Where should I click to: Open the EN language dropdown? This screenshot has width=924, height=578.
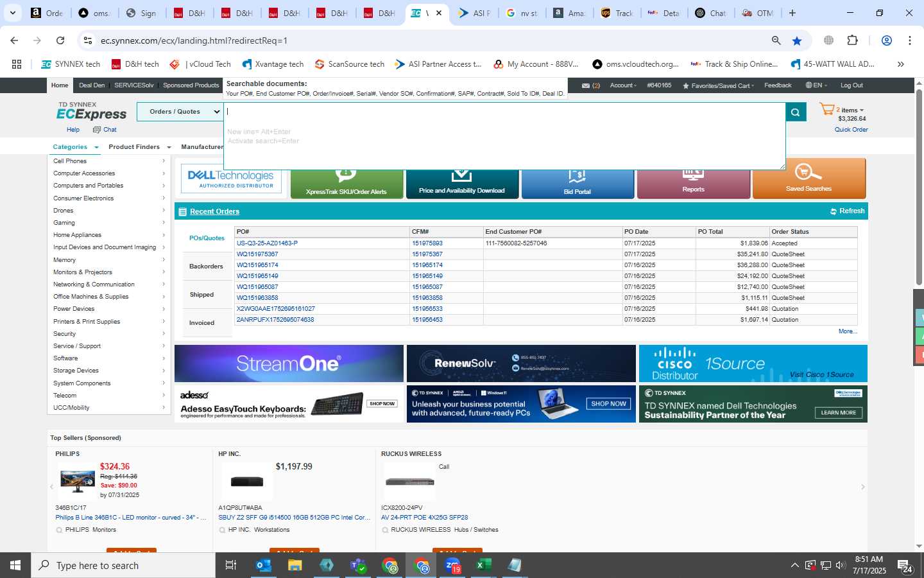[x=816, y=85]
